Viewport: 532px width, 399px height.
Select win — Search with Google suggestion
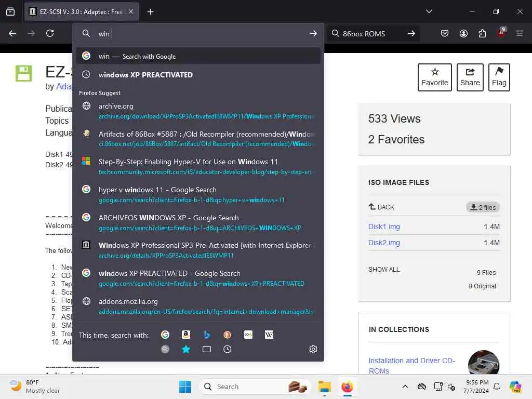click(x=198, y=56)
